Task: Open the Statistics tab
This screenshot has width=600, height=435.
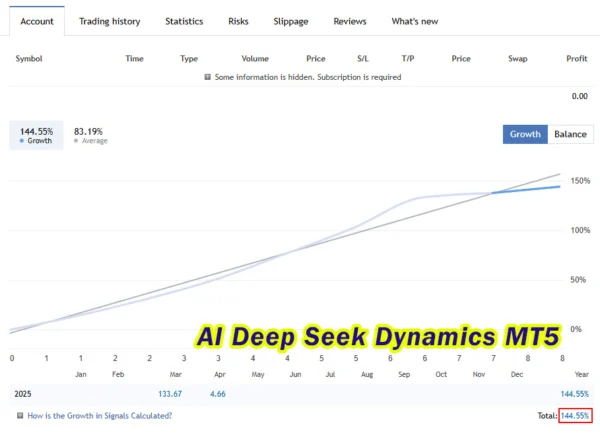Action: pos(184,21)
